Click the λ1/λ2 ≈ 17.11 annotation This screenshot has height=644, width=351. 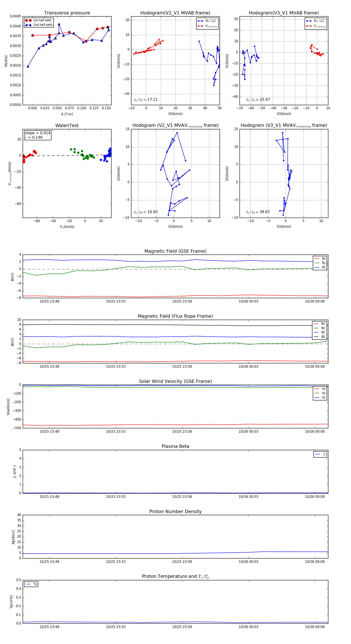tap(146, 100)
